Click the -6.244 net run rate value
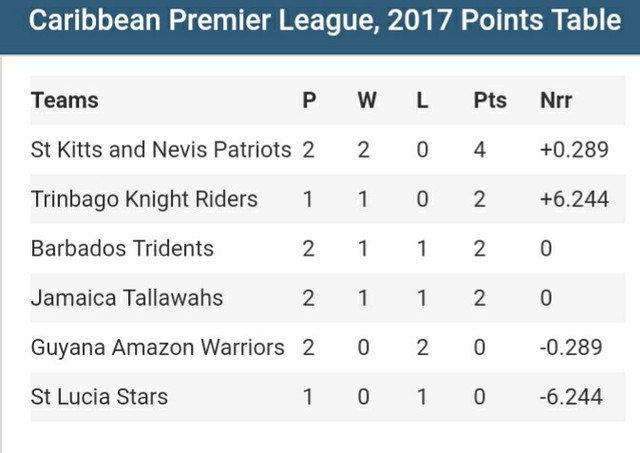The height and width of the screenshot is (453, 640). [571, 397]
